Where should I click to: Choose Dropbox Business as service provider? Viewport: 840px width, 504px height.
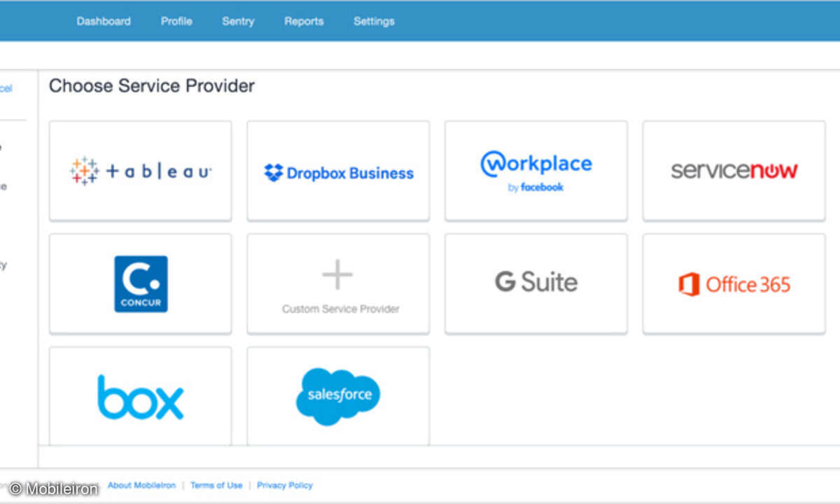pyautogui.click(x=338, y=171)
